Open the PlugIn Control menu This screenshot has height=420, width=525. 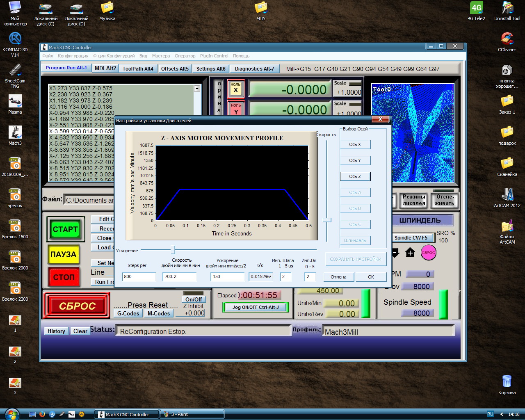(214, 56)
